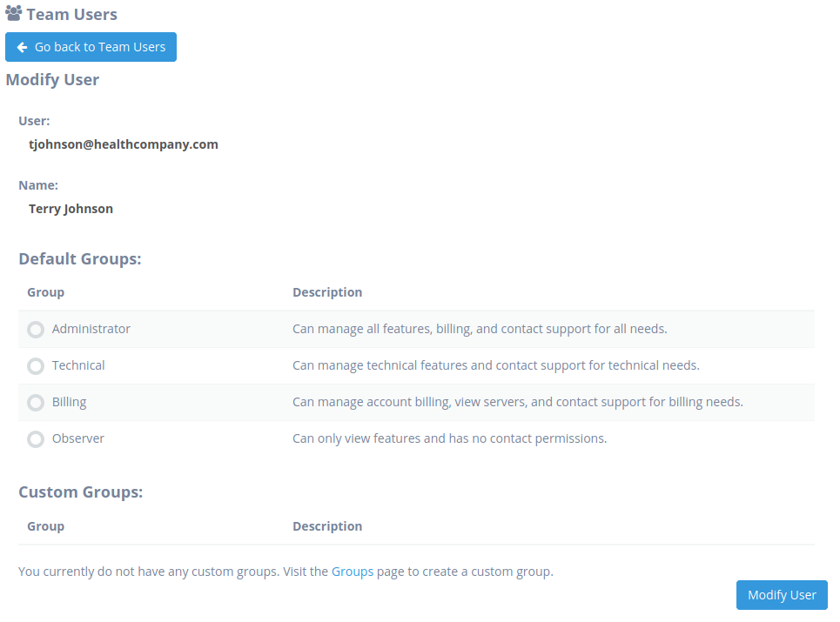Select the Technical group radio button
The height and width of the screenshot is (622, 840).
[x=36, y=366]
